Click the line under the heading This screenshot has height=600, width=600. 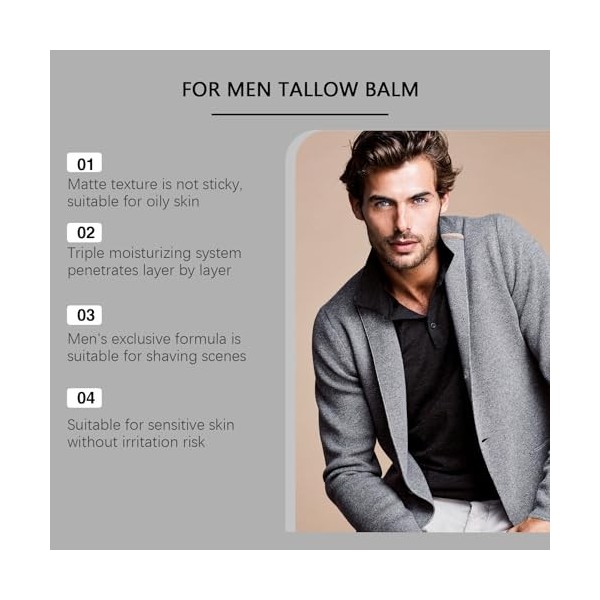(300, 114)
